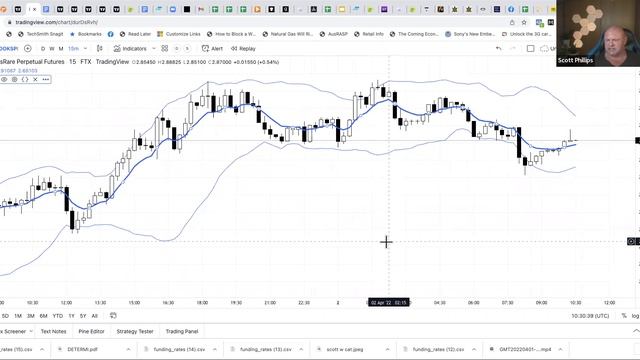Bookmark this page with star icon
This screenshot has width=640, height=360.
(x=524, y=22)
